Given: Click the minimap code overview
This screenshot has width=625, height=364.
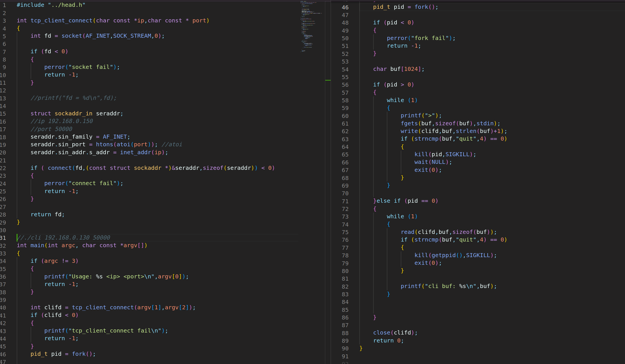Looking at the screenshot, I should click(x=311, y=27).
